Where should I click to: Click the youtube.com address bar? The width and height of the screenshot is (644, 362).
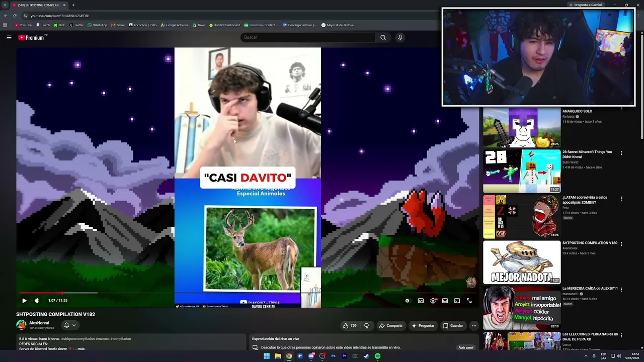click(x=231, y=16)
